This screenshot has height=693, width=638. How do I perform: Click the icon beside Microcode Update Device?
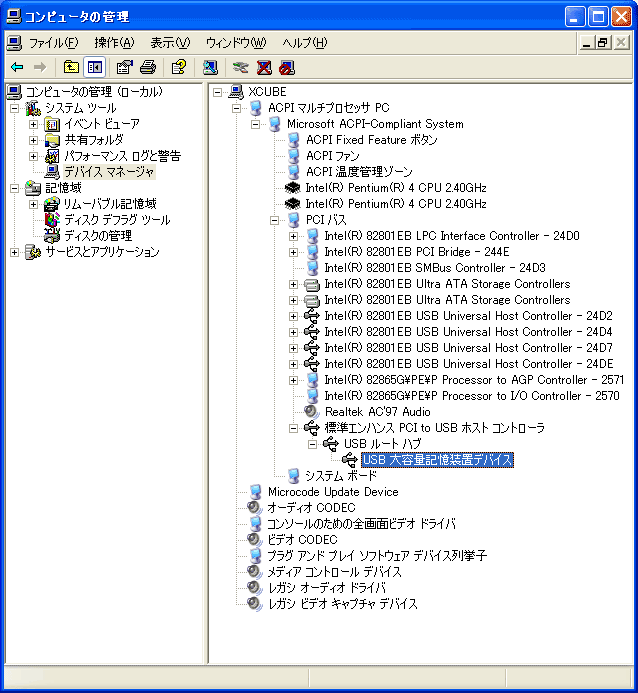255,491
